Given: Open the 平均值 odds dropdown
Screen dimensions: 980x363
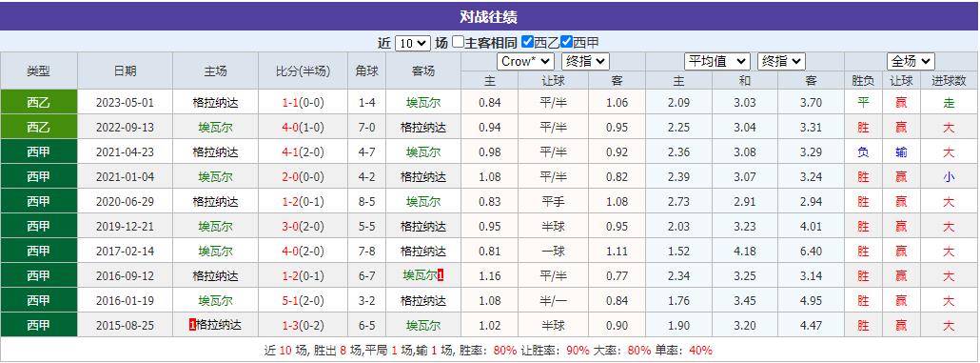Looking at the screenshot, I should point(717,61).
